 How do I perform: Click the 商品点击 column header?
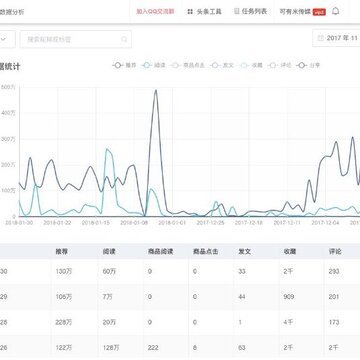point(206,252)
